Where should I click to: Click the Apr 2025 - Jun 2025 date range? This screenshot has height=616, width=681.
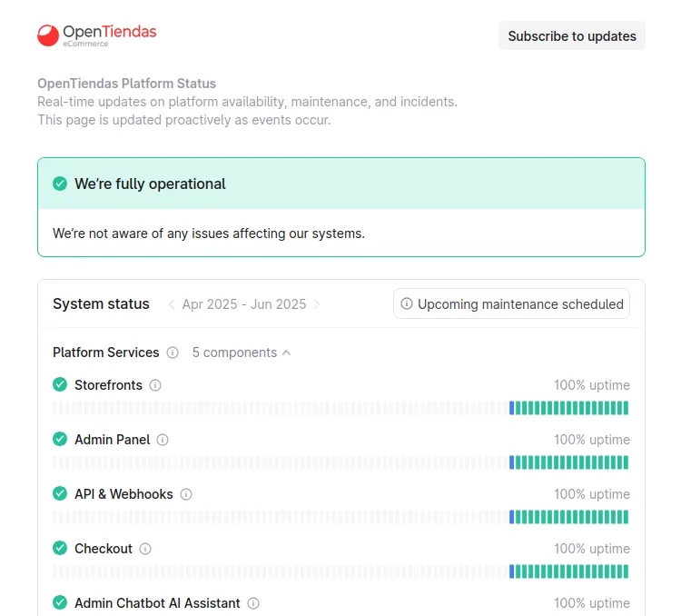coord(244,304)
